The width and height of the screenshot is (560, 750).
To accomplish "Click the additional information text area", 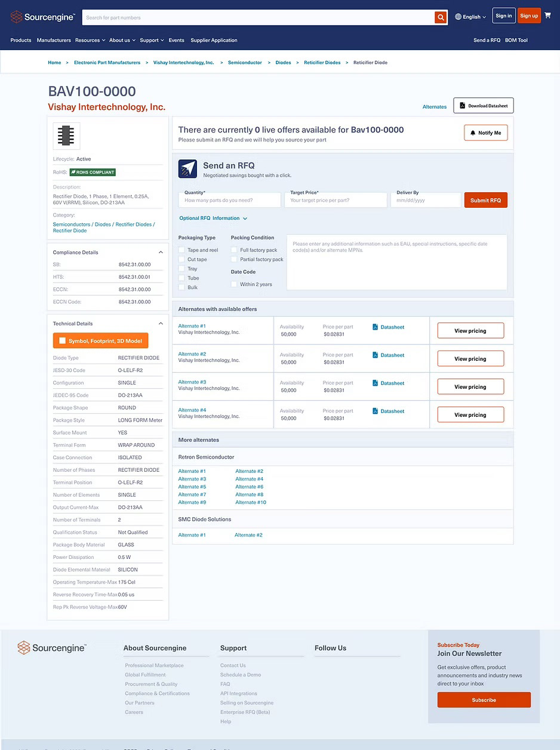I will click(397, 262).
